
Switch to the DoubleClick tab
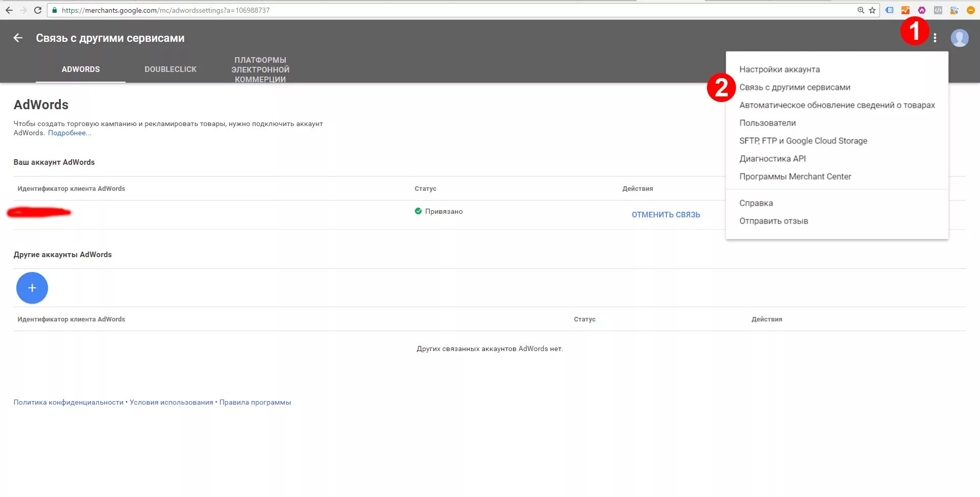tap(170, 69)
